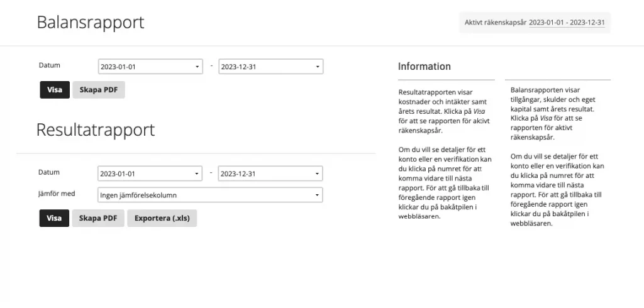Open Balansrapport start date dropdown
644x308 pixels.
click(150, 67)
